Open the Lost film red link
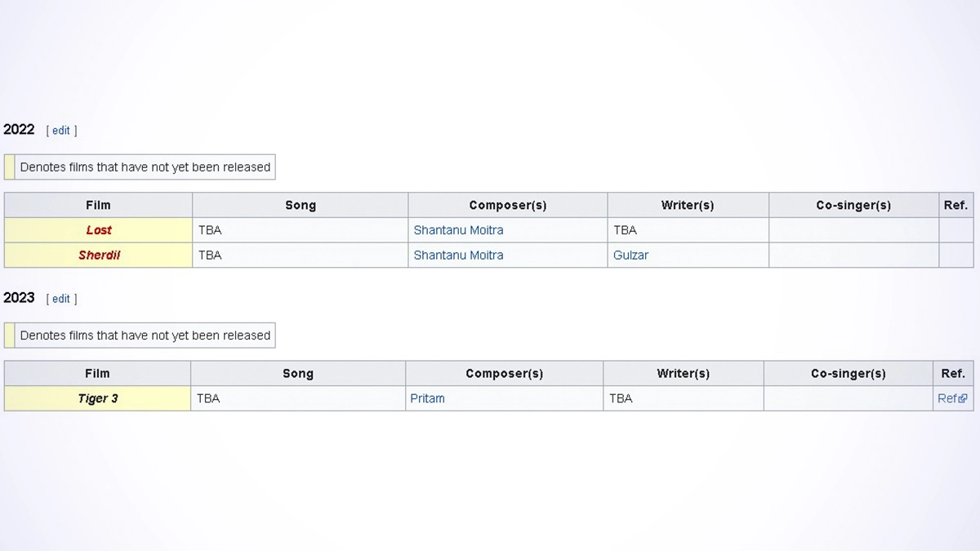Viewport: 980px width, 551px height. (x=99, y=230)
